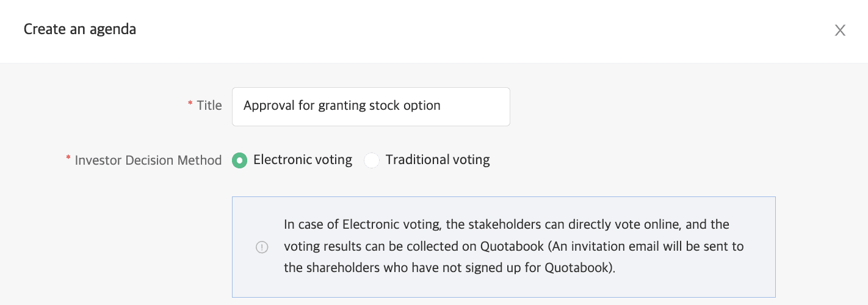Click the notice line starting "voting results can be collected"

point(513,246)
